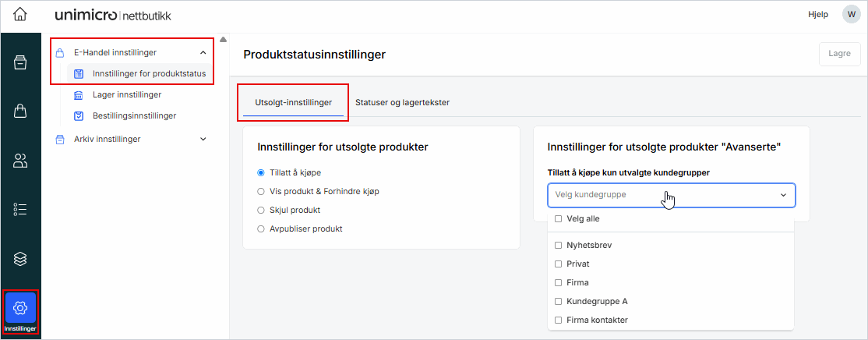
Task: Open the stacked layers sidebar icon
Action: 20,258
